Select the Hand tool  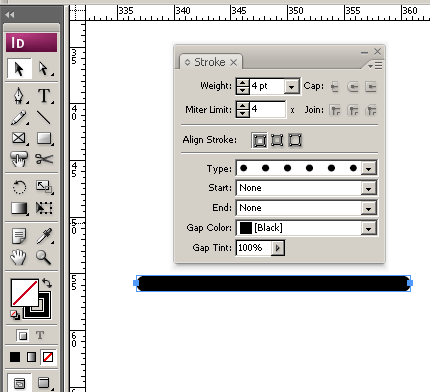[x=19, y=257]
